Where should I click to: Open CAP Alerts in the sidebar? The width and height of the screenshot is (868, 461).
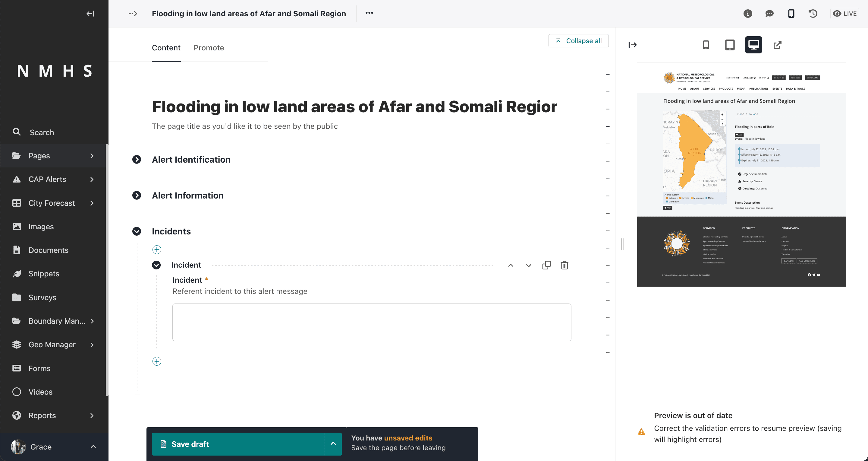click(x=47, y=180)
